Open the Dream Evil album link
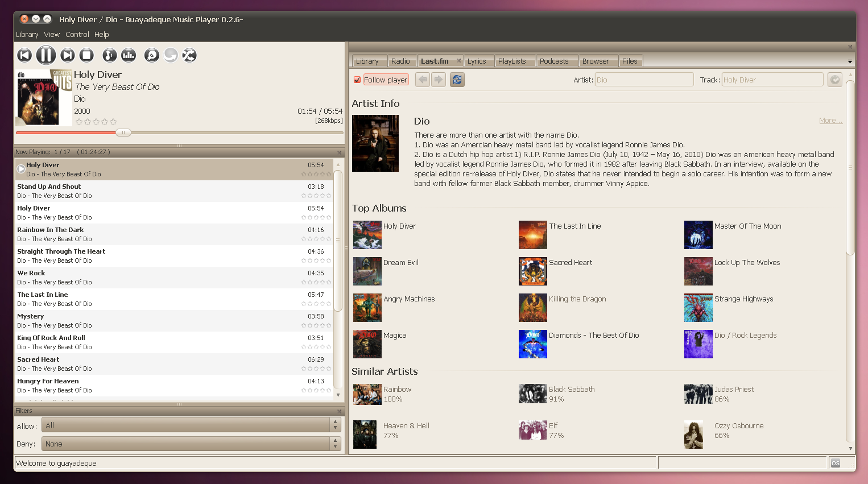This screenshot has width=868, height=484. click(x=401, y=263)
